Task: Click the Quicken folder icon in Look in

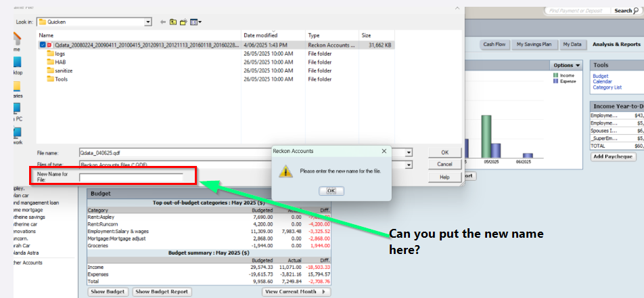Action: [43, 22]
